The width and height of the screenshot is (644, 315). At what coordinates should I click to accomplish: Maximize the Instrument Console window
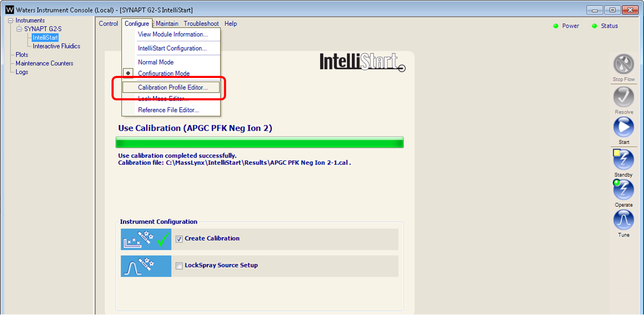[612, 10]
